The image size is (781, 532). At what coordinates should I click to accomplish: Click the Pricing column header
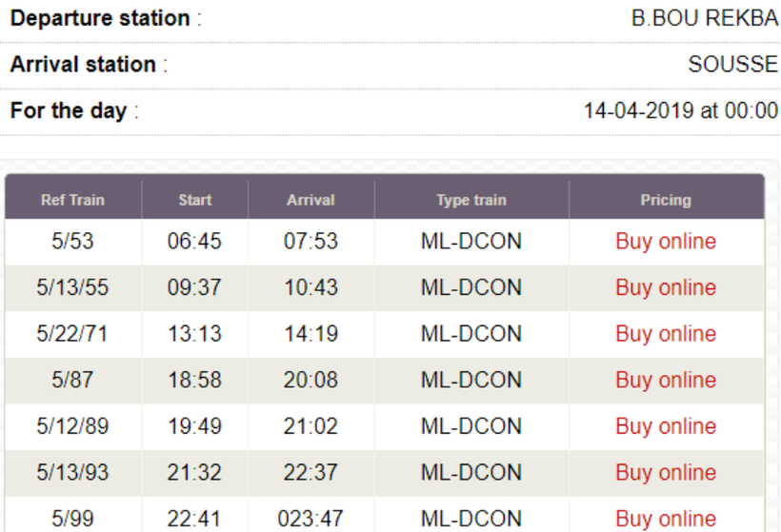click(x=666, y=200)
